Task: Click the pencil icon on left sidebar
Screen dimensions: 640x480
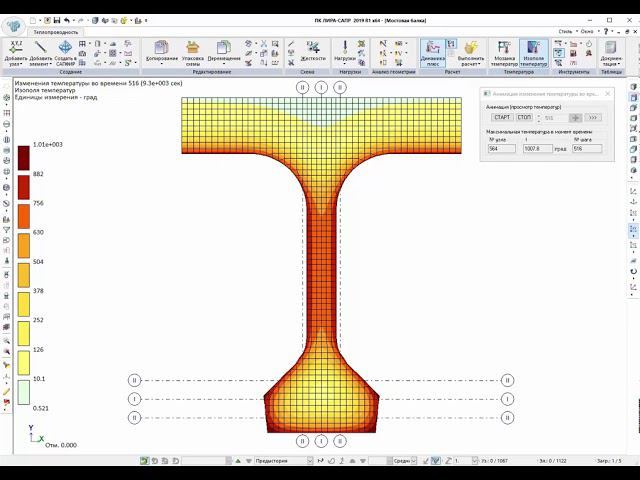Action: pos(7,392)
